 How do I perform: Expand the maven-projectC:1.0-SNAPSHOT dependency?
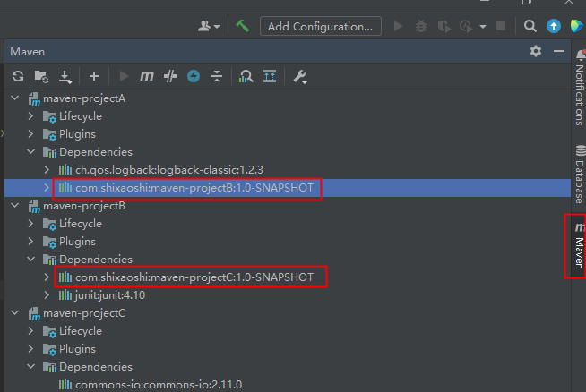coord(47,277)
